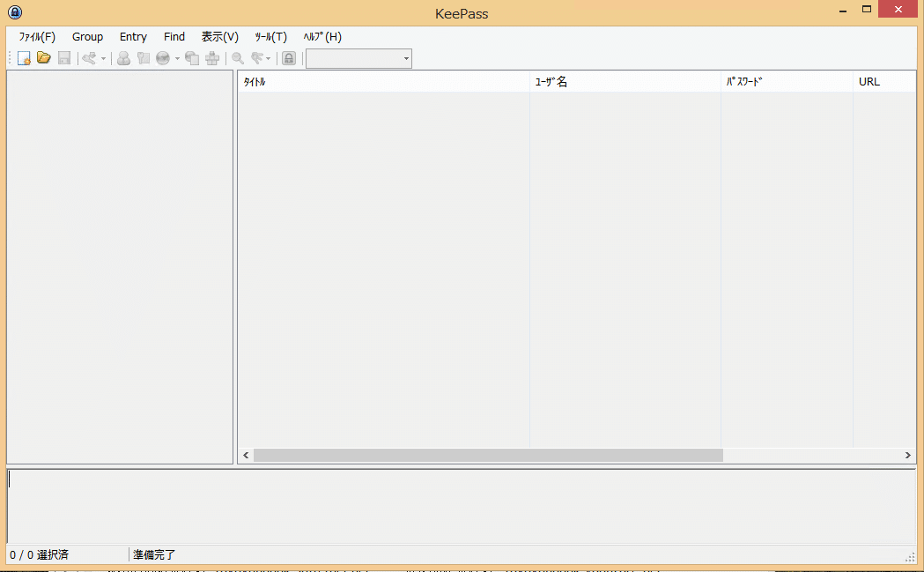Click the Copy User Name icon

click(123, 58)
